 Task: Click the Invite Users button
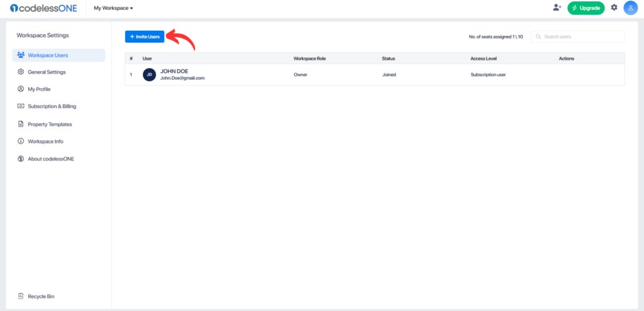click(x=145, y=37)
